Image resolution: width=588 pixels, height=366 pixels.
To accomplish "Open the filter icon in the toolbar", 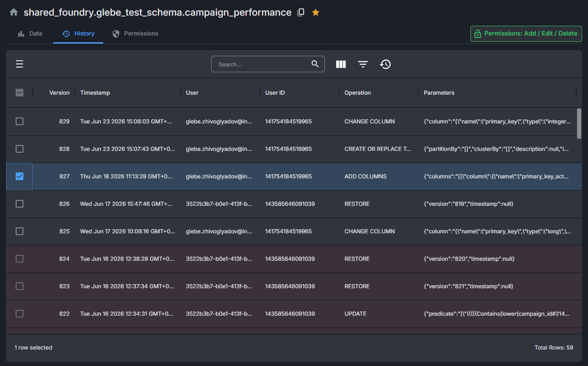I will click(x=363, y=64).
